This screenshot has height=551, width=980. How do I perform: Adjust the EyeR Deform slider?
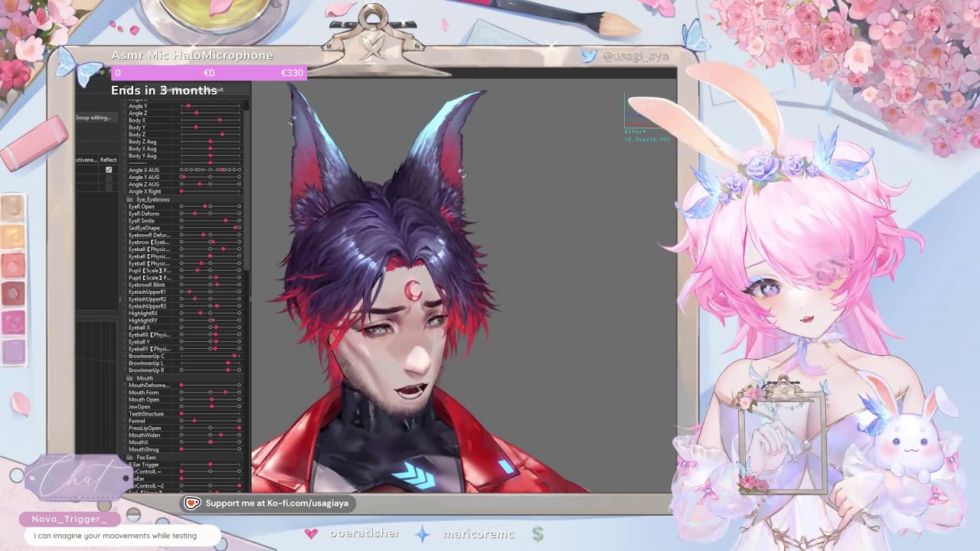point(211,214)
